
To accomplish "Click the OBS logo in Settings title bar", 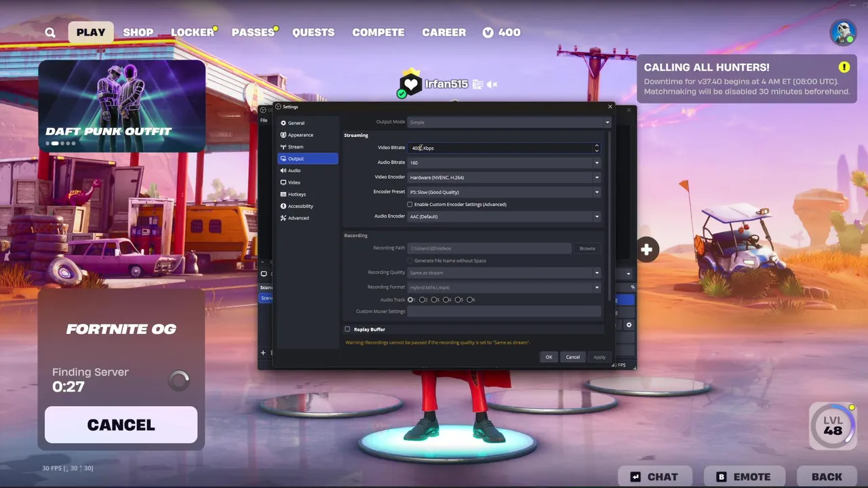I will 278,106.
